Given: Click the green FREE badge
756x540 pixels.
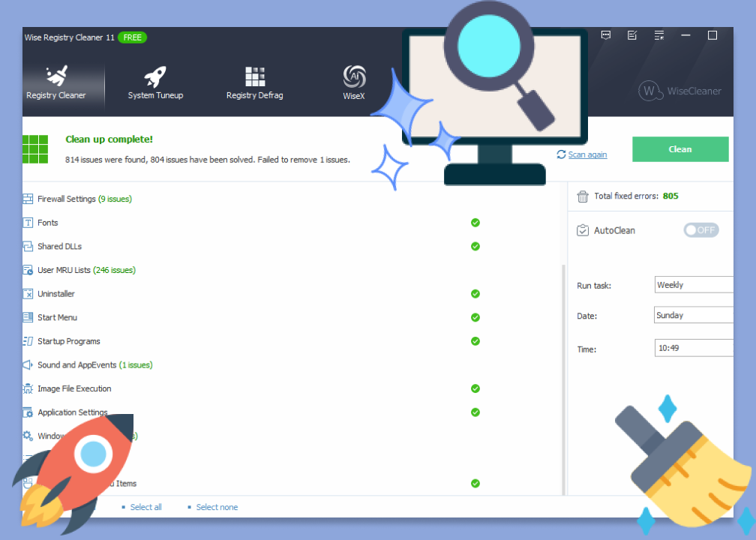Looking at the screenshot, I should click(x=132, y=37).
